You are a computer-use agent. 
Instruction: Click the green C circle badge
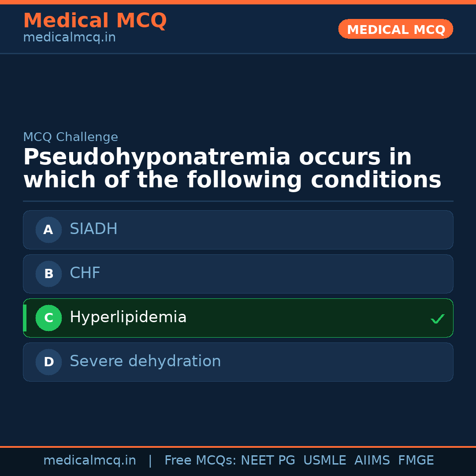coord(48,318)
